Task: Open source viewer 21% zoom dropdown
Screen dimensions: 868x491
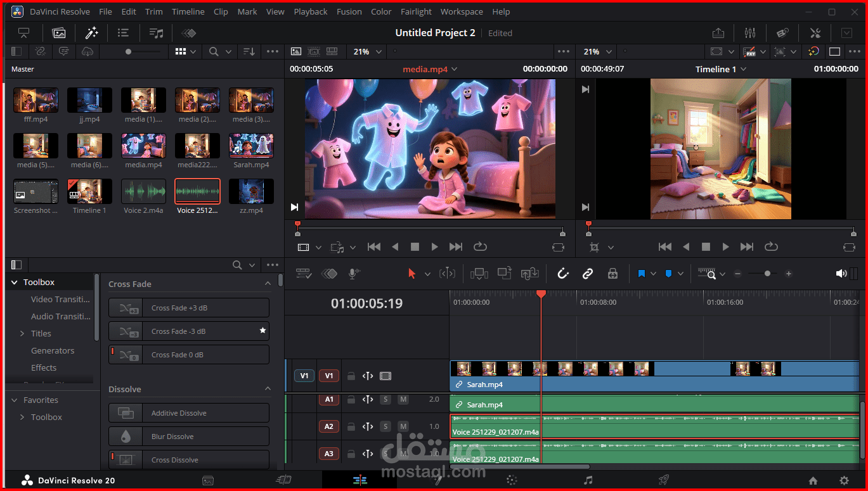Action: click(x=368, y=52)
